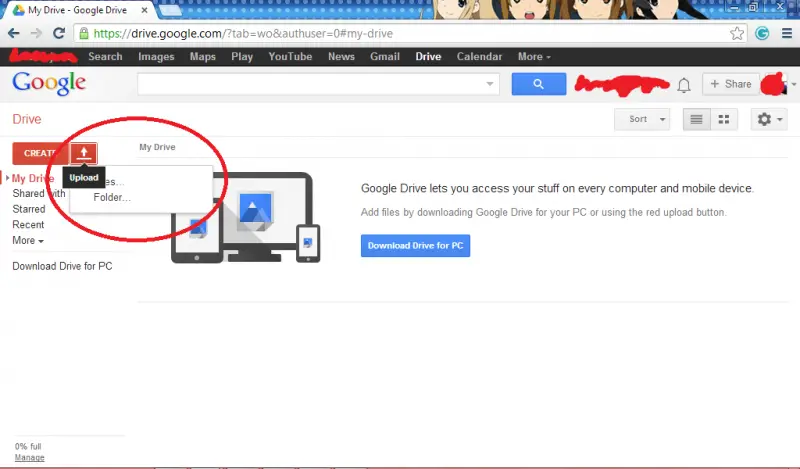Click blue Download Drive for PC button
The width and height of the screenshot is (800, 469).
click(x=415, y=245)
